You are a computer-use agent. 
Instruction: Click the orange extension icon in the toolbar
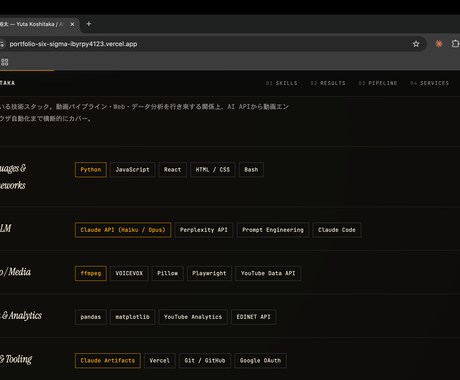point(439,44)
